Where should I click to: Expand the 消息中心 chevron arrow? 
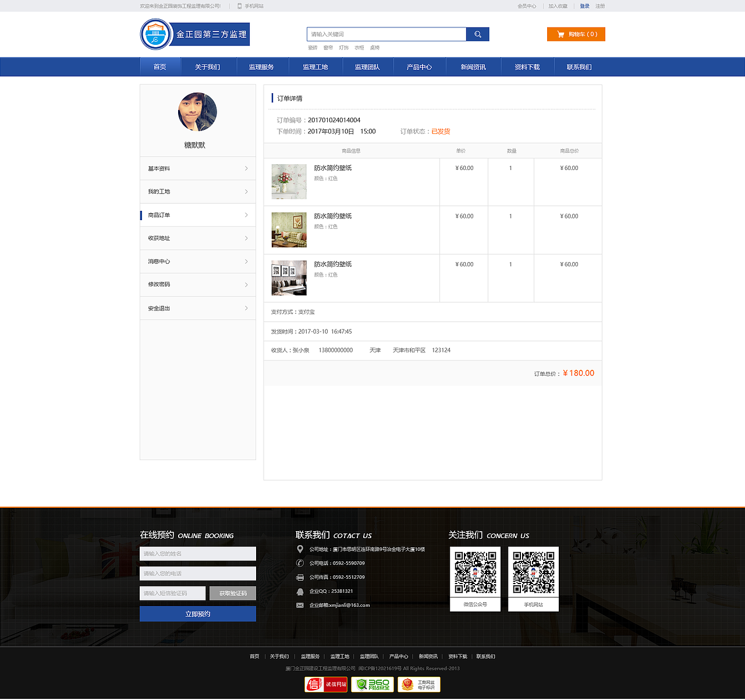[x=246, y=261]
